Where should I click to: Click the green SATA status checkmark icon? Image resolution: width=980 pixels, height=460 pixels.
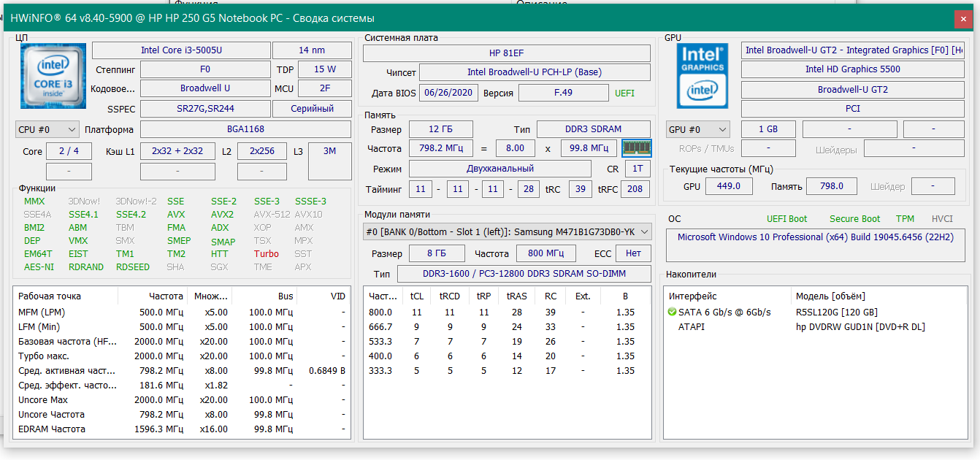pyautogui.click(x=672, y=312)
